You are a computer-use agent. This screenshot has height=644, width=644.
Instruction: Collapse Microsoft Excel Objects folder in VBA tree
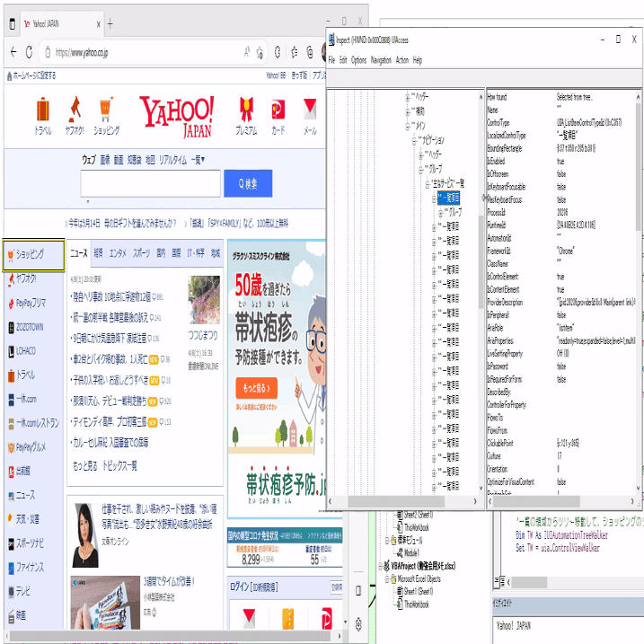click(x=387, y=579)
